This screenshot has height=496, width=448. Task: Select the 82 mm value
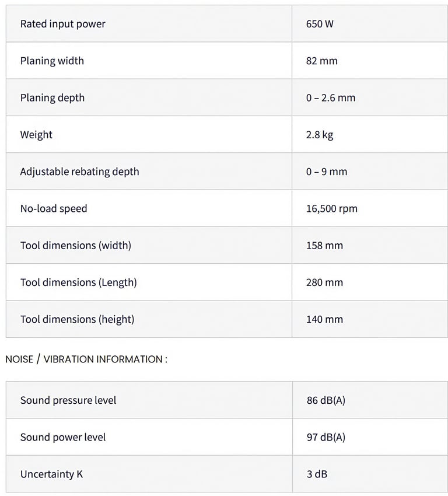pos(321,61)
